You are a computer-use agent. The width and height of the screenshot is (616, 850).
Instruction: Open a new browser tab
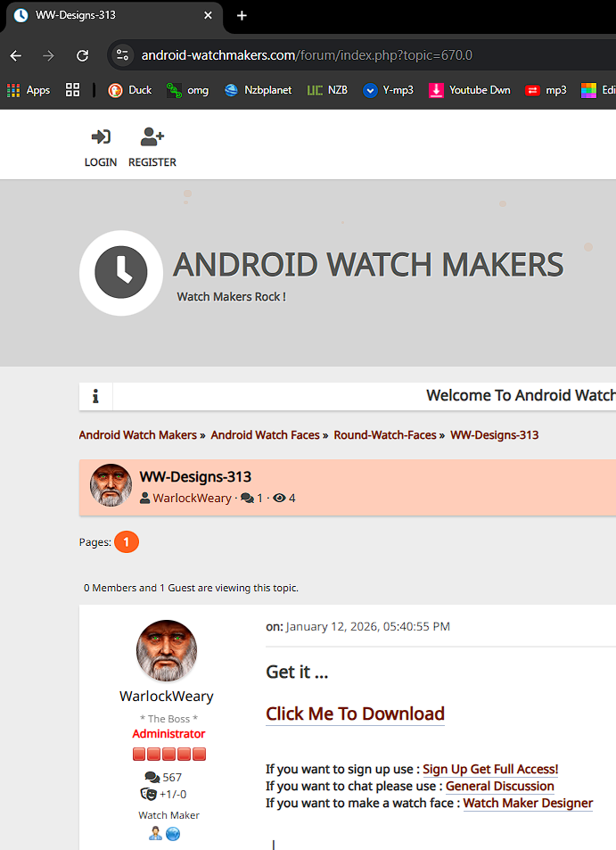242,16
